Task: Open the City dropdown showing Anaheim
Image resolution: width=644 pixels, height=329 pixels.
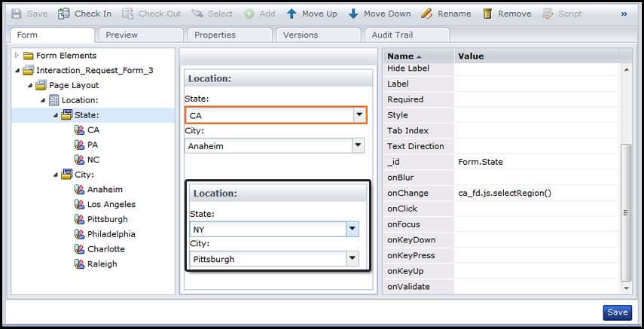Action: [359, 146]
